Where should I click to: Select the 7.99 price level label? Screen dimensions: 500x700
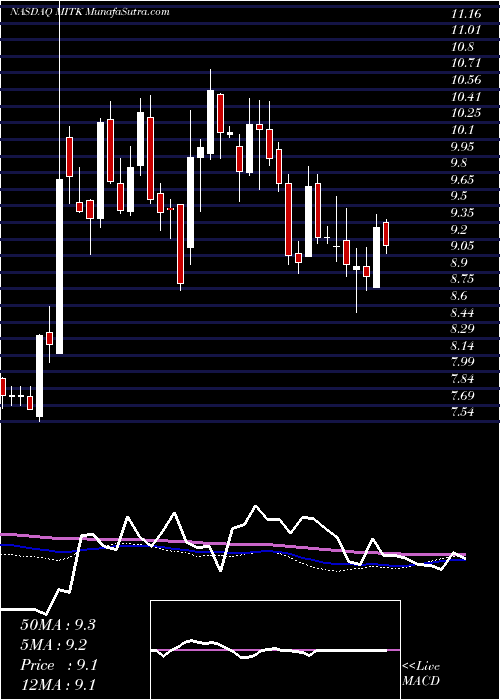pyautogui.click(x=464, y=362)
